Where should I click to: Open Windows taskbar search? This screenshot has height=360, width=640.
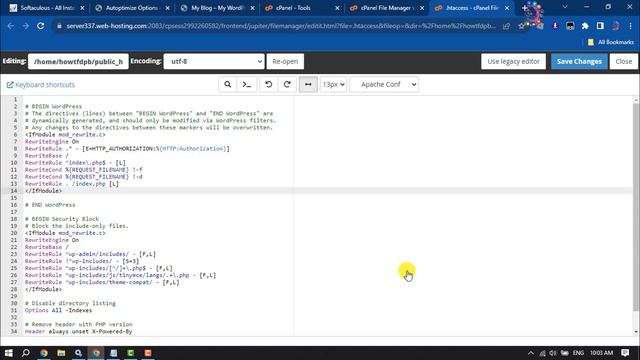click(26, 353)
